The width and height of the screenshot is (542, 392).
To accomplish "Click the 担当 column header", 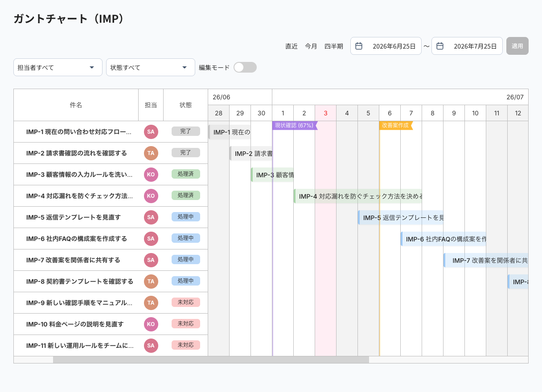I will point(151,105).
